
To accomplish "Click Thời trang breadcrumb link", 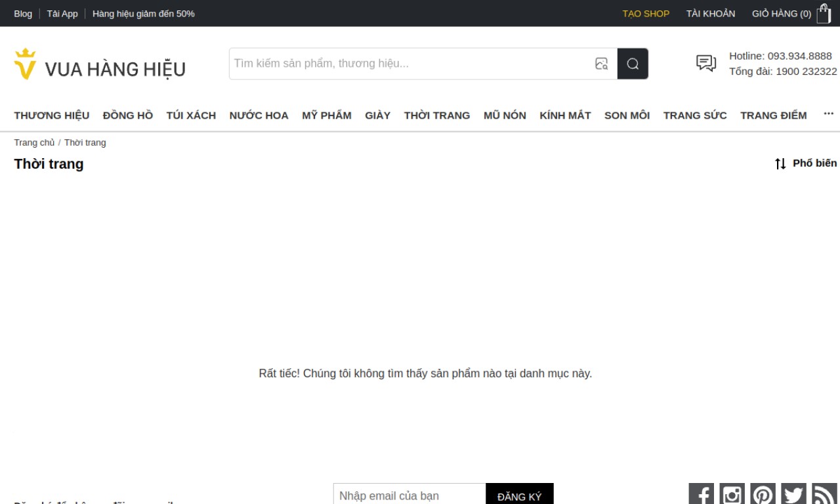I will 85,142.
